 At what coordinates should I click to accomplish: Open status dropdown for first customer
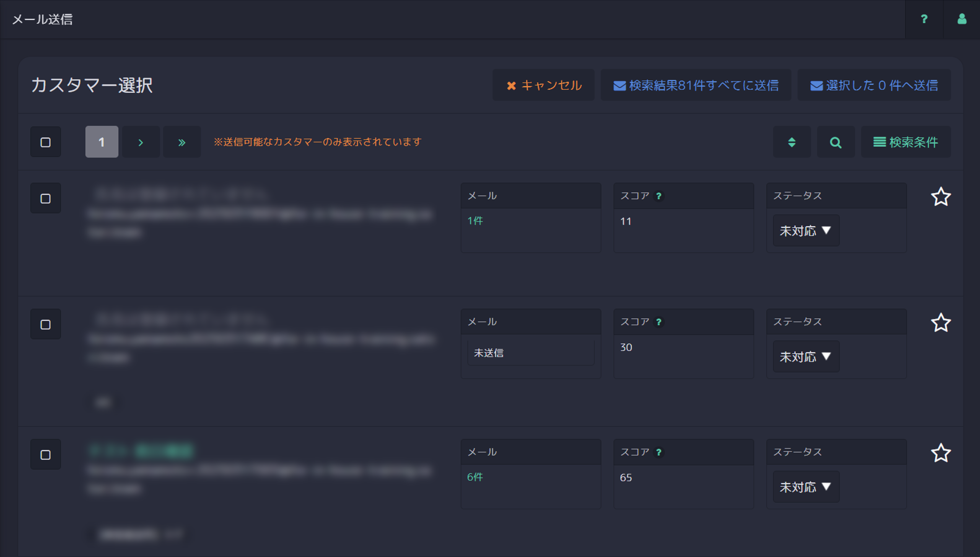[x=806, y=231]
